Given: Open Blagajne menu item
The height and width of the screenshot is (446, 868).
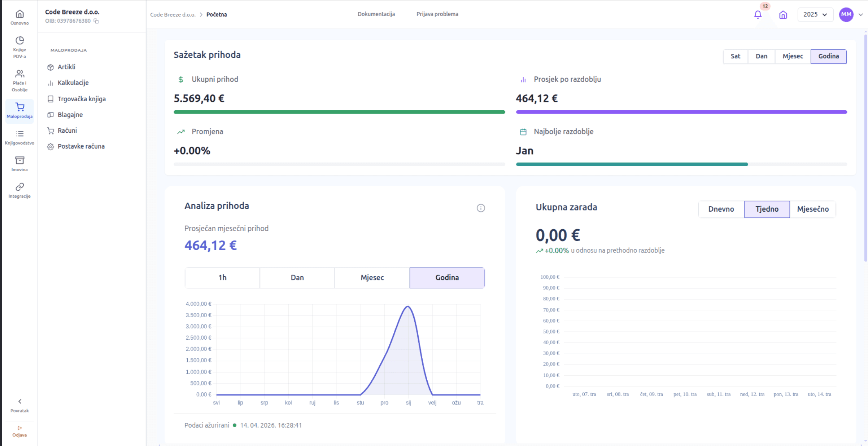Looking at the screenshot, I should [70, 115].
